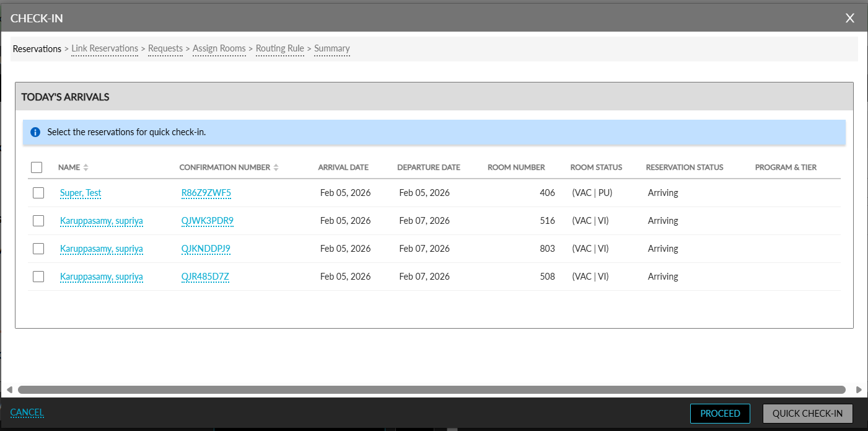Close the Check-In dialog with X

[850, 18]
